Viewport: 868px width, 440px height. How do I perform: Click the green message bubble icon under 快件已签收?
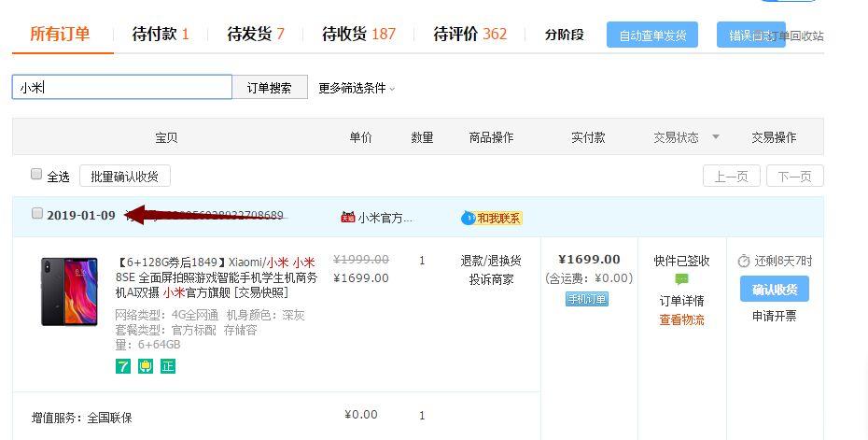tap(681, 280)
